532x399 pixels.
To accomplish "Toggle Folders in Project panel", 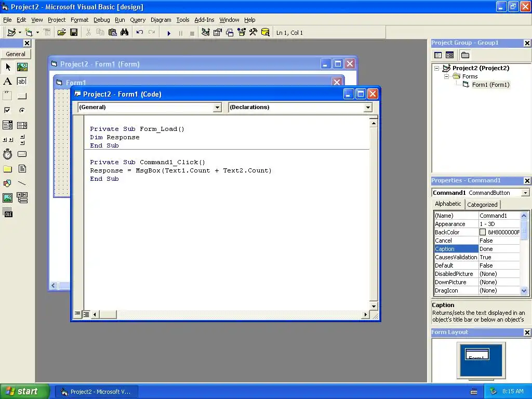I will tap(465, 55).
